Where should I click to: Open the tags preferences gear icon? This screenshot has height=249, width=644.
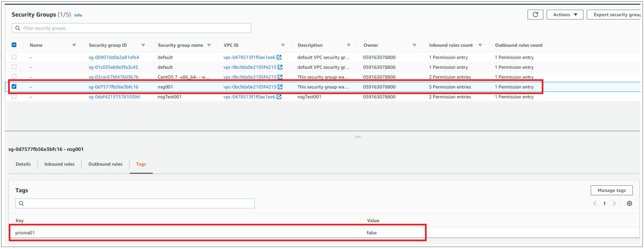coord(629,203)
